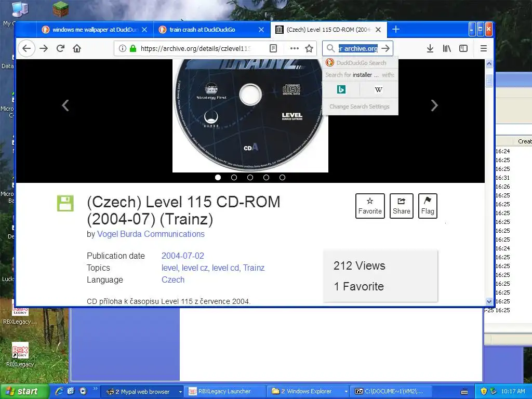Launch Windows Media Player from quick launch
Screen dimensions: 532x399
(x=83, y=391)
